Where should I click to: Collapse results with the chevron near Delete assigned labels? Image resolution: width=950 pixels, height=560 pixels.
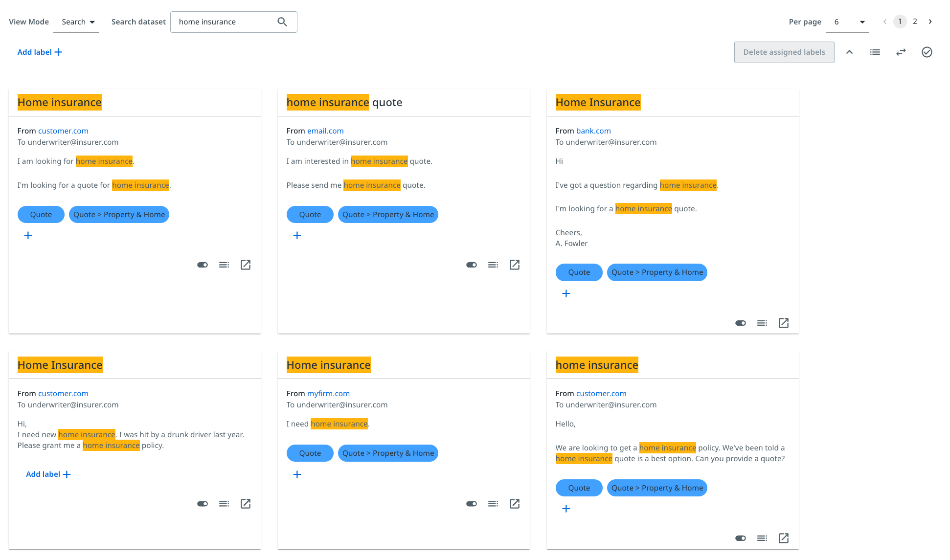coord(849,52)
